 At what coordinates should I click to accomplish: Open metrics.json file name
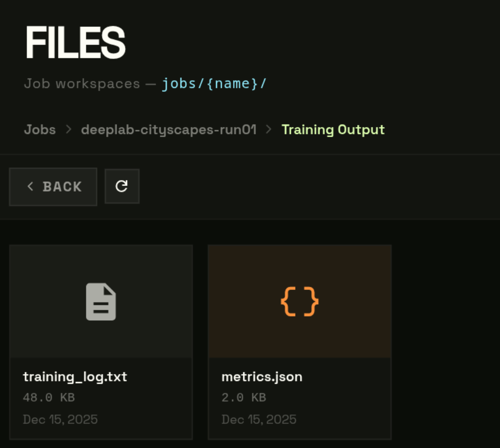pyautogui.click(x=262, y=377)
